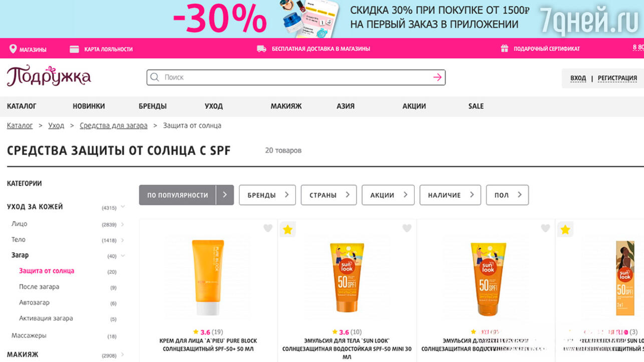Select the Sale menu item
This screenshot has height=362, width=644.
[476, 106]
